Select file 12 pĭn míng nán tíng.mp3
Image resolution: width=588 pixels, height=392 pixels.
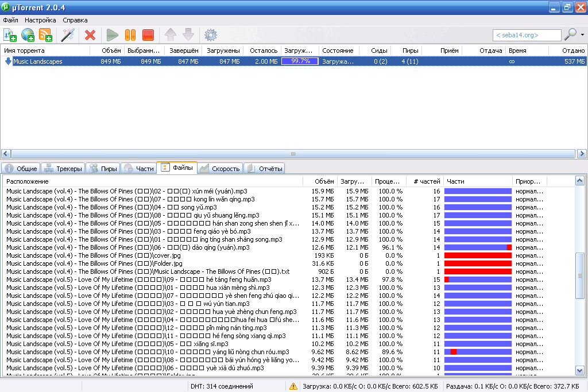point(289,328)
